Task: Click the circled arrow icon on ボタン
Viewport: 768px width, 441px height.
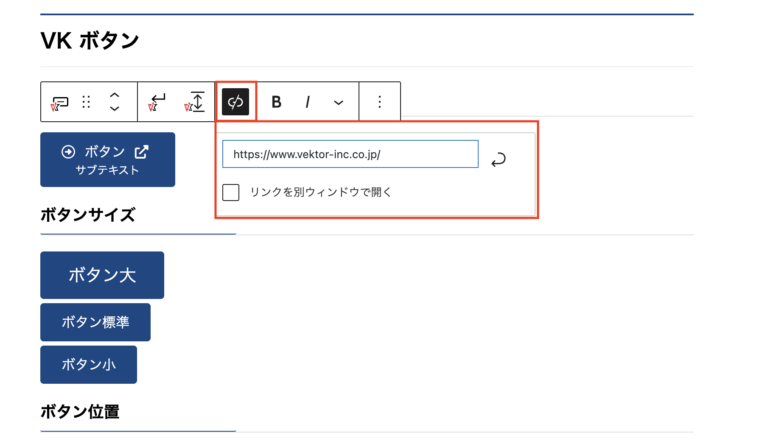Action: 68,152
